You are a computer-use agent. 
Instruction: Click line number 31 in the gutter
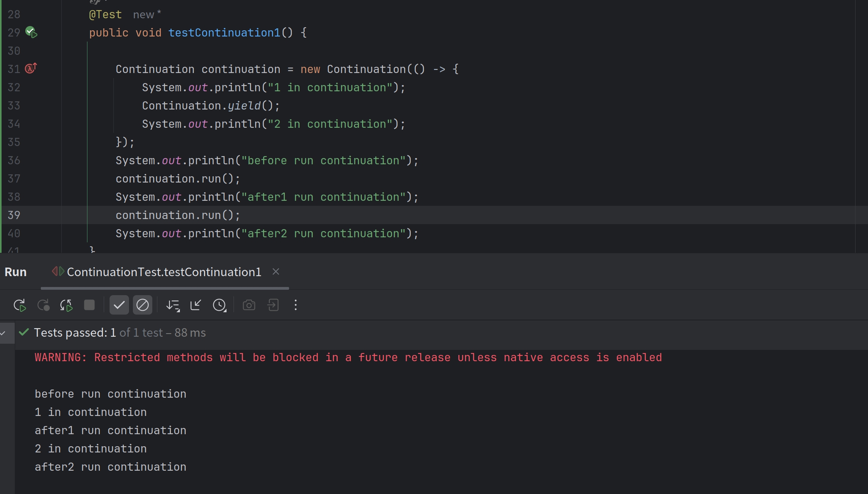(14, 69)
